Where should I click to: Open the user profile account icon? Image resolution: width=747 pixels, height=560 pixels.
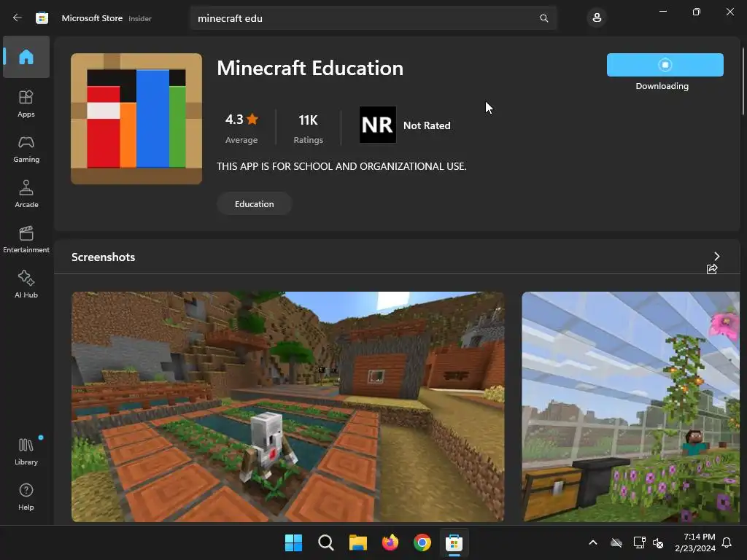pos(597,18)
